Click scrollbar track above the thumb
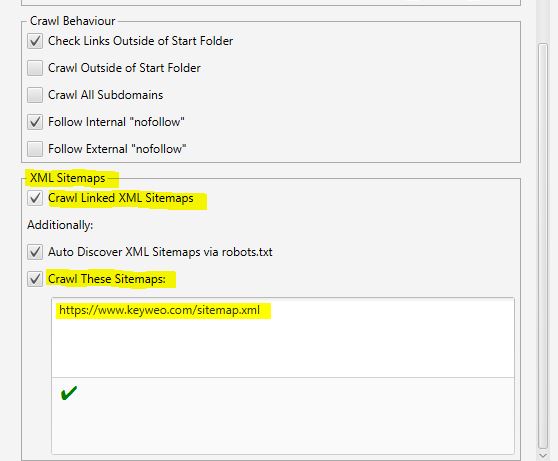Viewport: 558px width, 461px height. [x=543, y=21]
